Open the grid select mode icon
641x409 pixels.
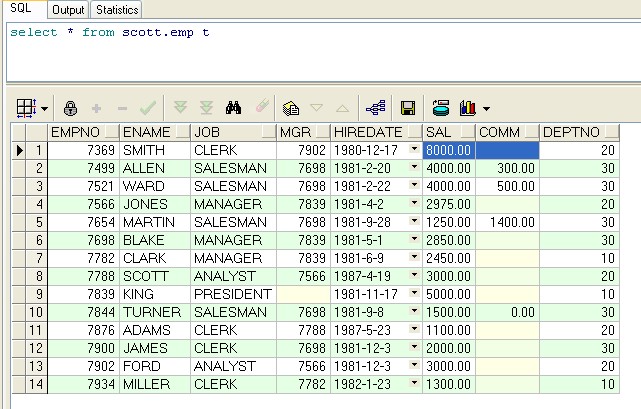coord(26,108)
